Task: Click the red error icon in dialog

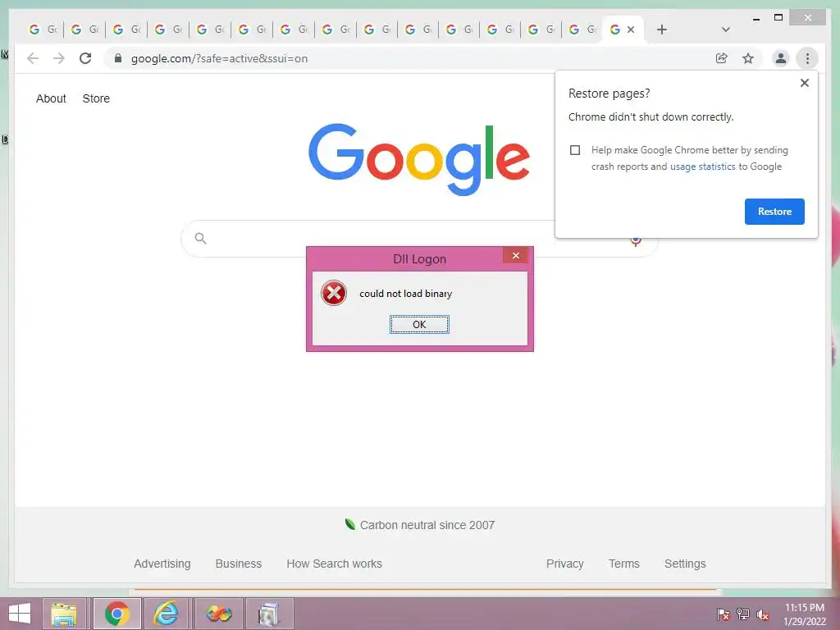Action: tap(334, 293)
